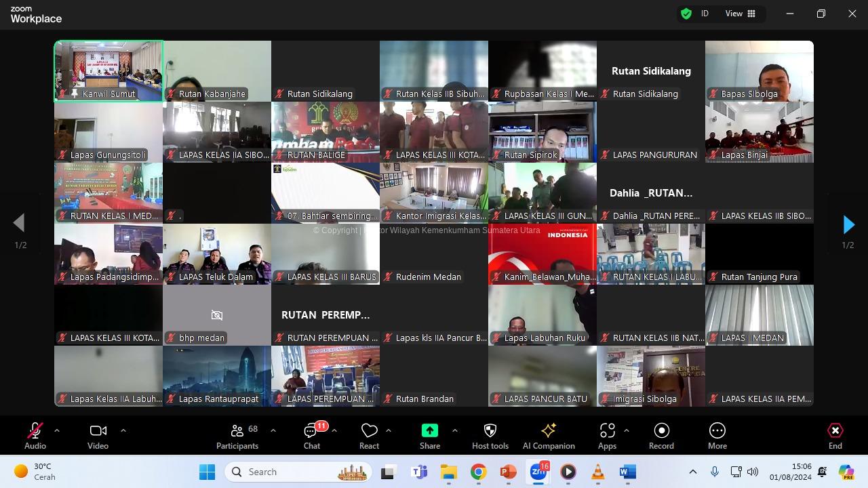The image size is (868, 488).
Task: Select Imigrasi Sibolga video tile
Action: (x=651, y=376)
